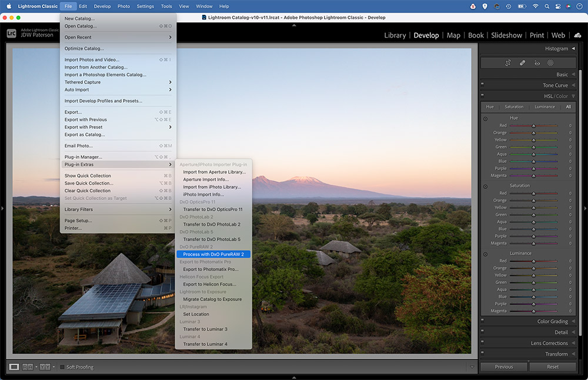Image resolution: width=588 pixels, height=380 pixels.
Task: Toggle the Lens Corrections panel on/off switch
Action: pos(482,342)
